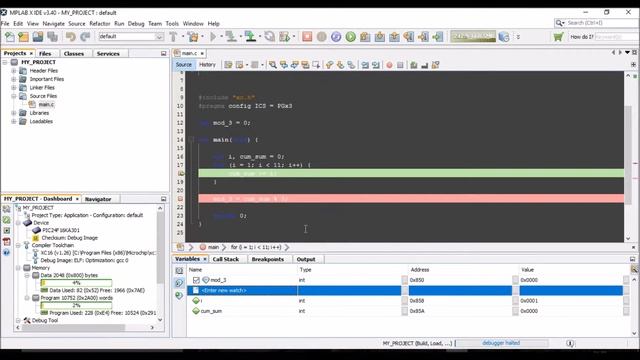Screen dimensions: 640x360
Task: Click the Run to Cursor icon
Action: click(409, 37)
